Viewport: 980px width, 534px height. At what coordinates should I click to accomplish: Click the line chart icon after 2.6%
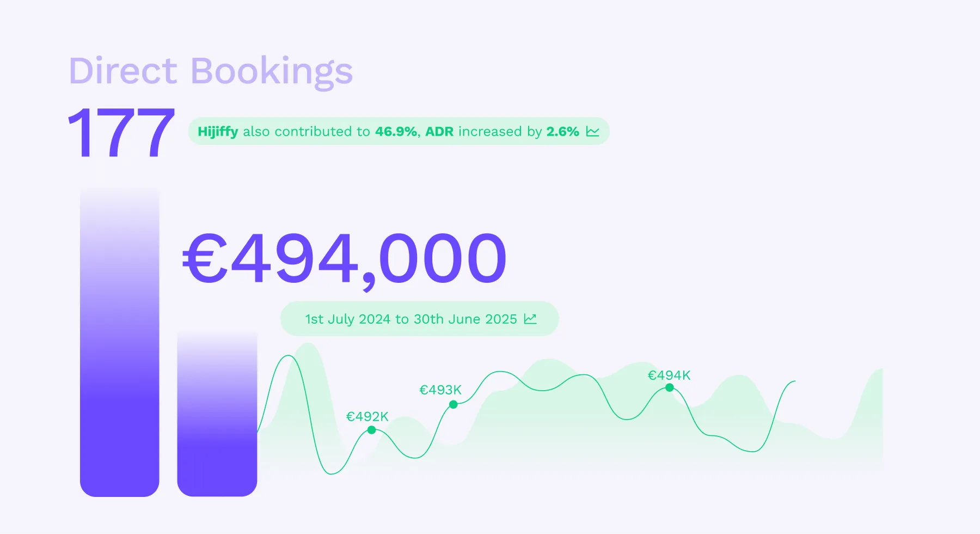click(592, 132)
